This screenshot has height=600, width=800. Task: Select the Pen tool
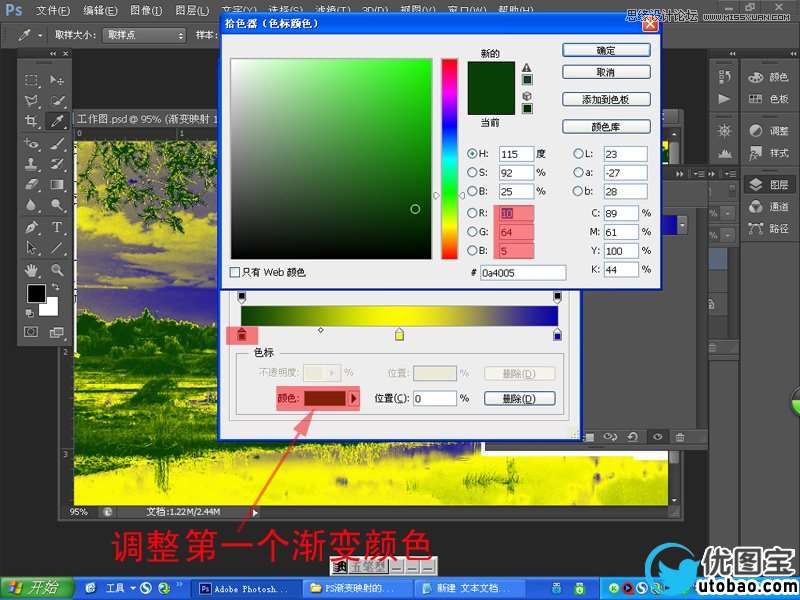[32, 227]
